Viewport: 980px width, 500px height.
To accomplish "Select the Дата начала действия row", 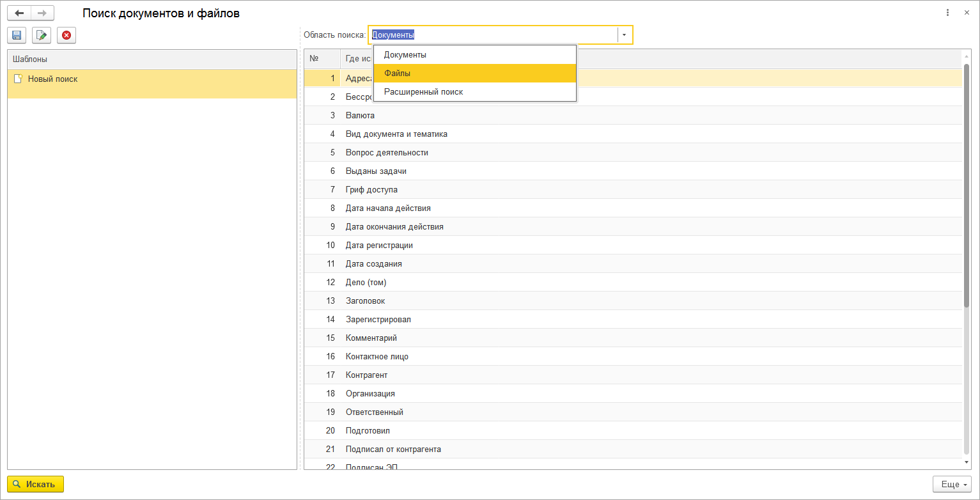I will (633, 208).
